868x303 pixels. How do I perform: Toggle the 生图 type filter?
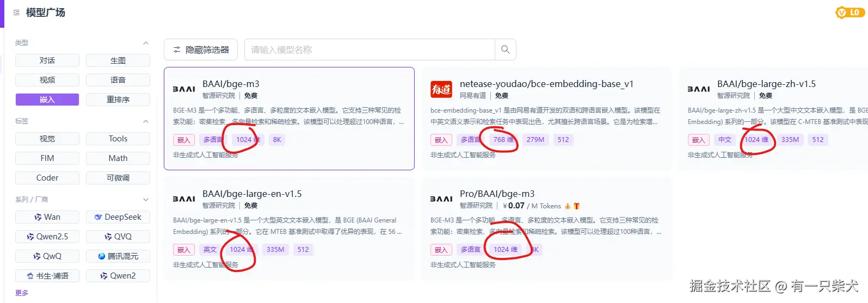pyautogui.click(x=118, y=60)
